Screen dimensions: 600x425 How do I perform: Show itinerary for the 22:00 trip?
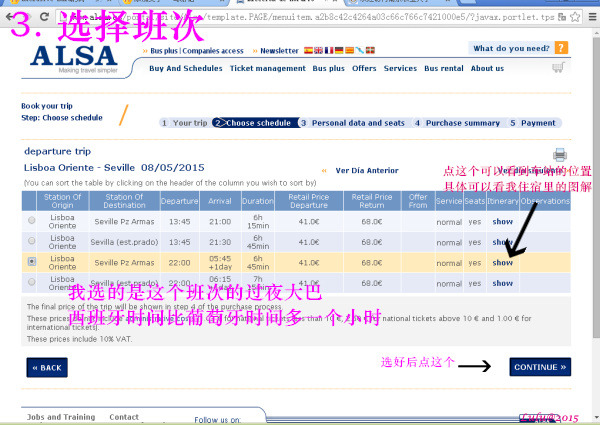[502, 262]
